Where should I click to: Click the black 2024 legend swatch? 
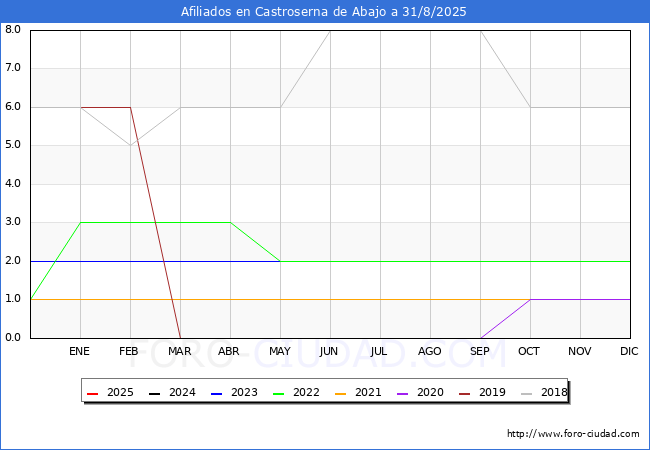click(154, 393)
